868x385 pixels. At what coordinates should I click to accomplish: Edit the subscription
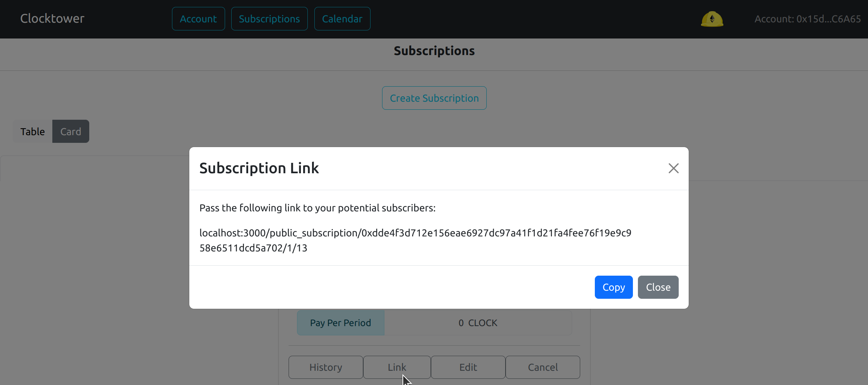(x=468, y=367)
